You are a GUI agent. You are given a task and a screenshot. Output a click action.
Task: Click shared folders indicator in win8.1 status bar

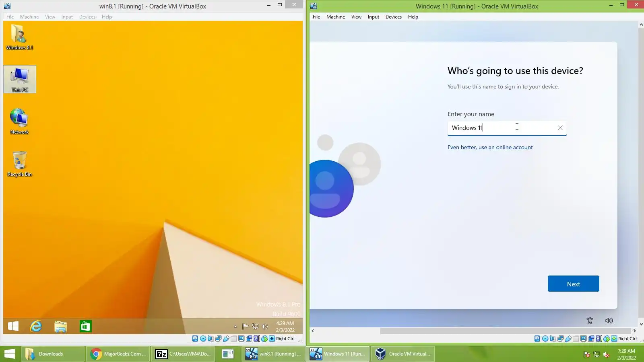pyautogui.click(x=233, y=339)
